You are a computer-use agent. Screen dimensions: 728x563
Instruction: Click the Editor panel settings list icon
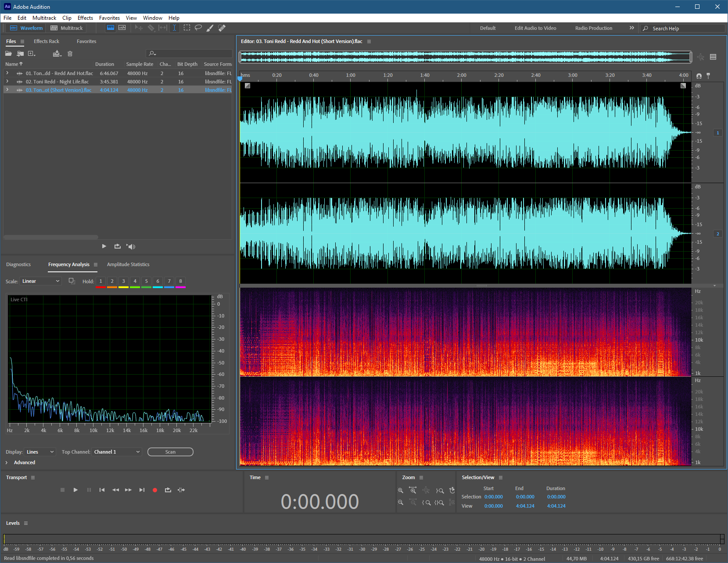(713, 57)
